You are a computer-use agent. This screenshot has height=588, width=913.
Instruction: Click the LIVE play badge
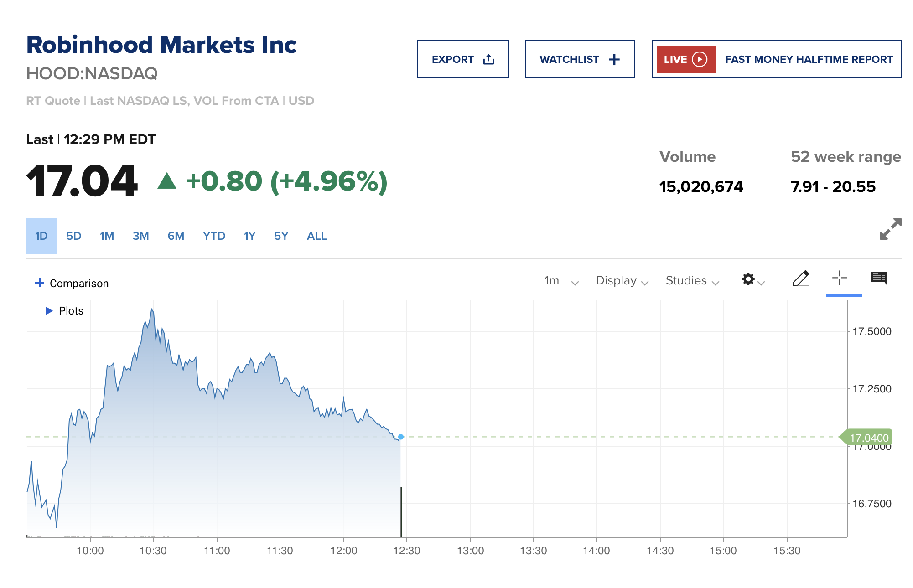(686, 59)
